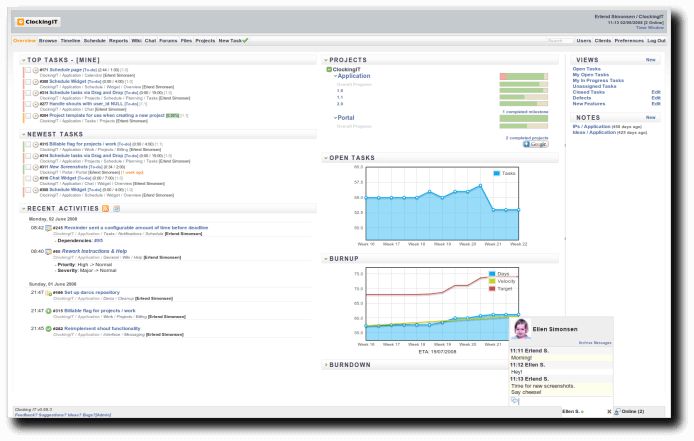Tick checkbox for Schedule Widget in Newest Tasks

[27, 190]
